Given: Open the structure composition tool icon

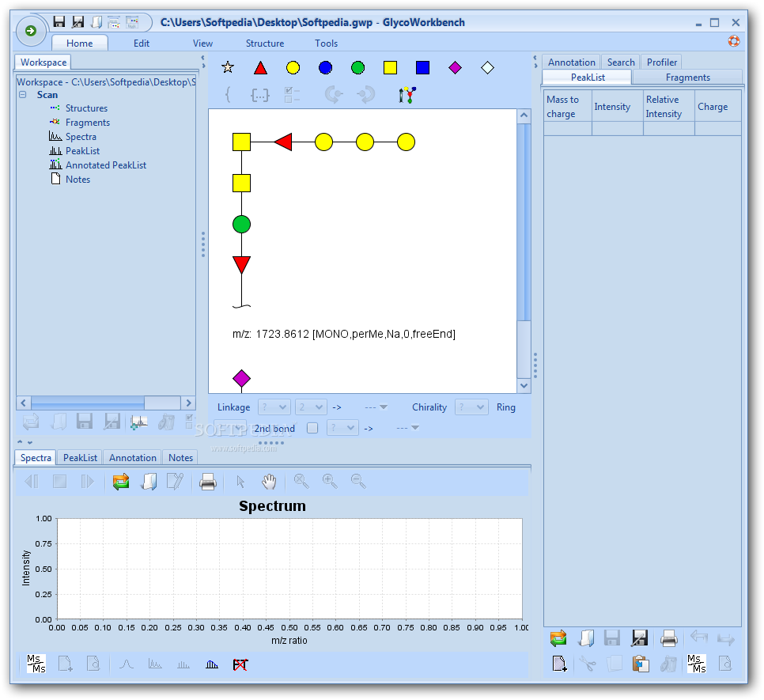Looking at the screenshot, I should coord(407,94).
